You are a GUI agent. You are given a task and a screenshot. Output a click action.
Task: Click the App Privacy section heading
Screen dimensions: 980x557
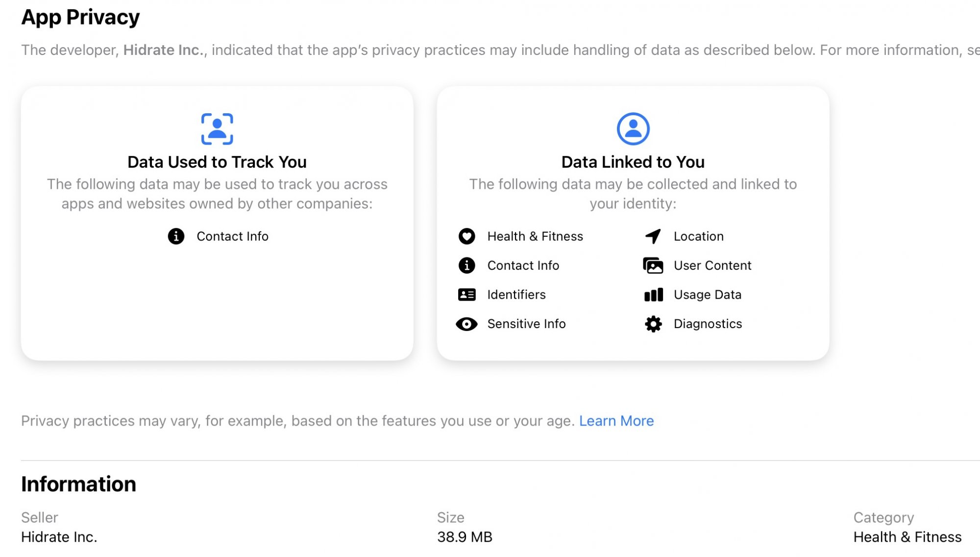coord(80,17)
